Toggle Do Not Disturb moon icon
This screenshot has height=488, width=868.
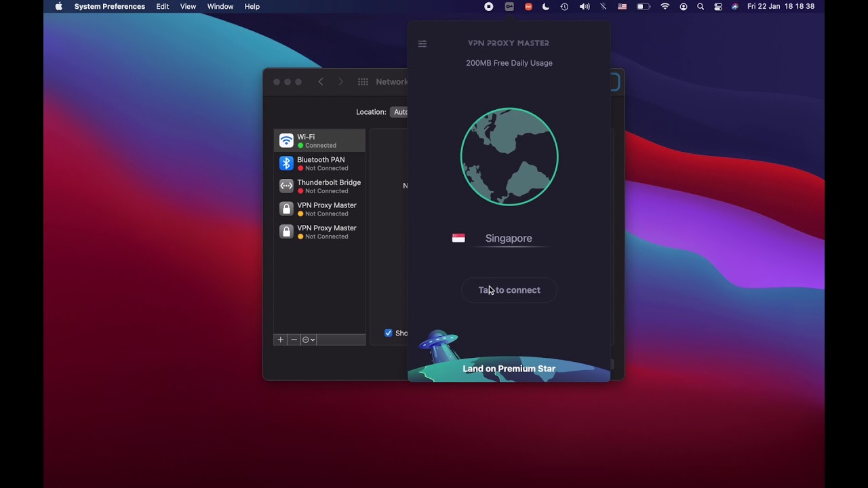[546, 6]
